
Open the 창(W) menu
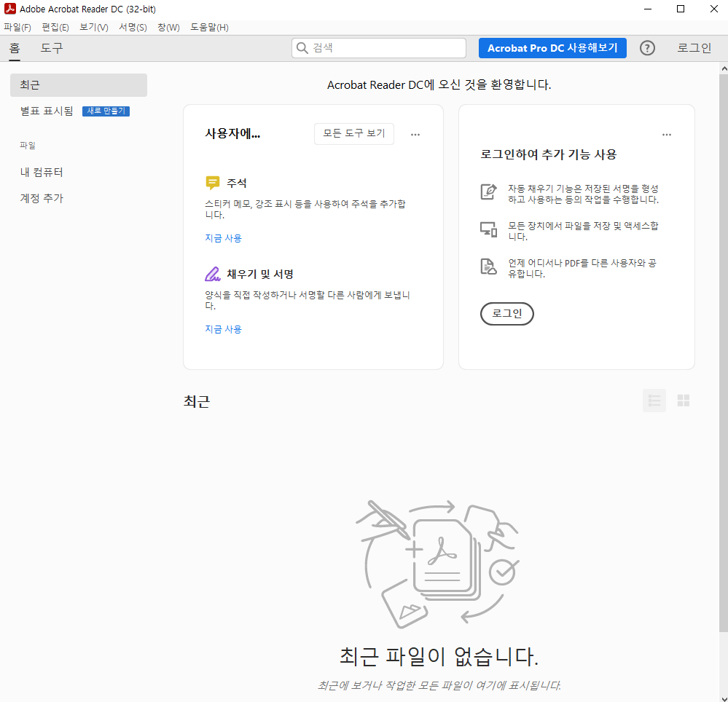(x=168, y=28)
